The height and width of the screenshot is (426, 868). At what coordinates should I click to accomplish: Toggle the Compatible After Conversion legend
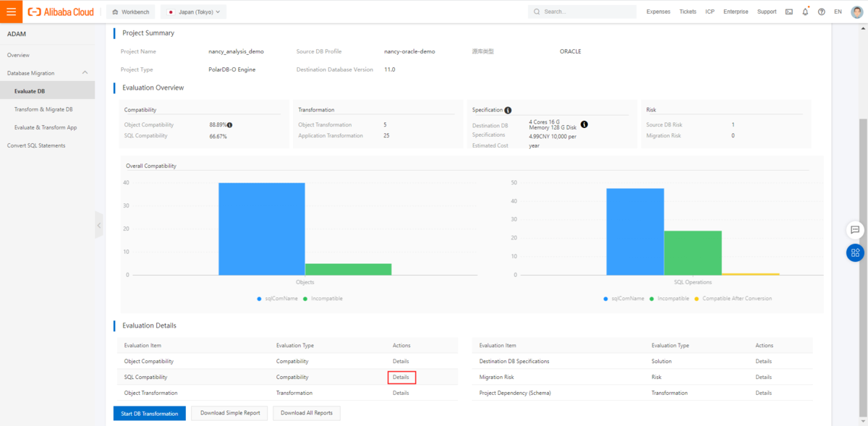tap(733, 298)
